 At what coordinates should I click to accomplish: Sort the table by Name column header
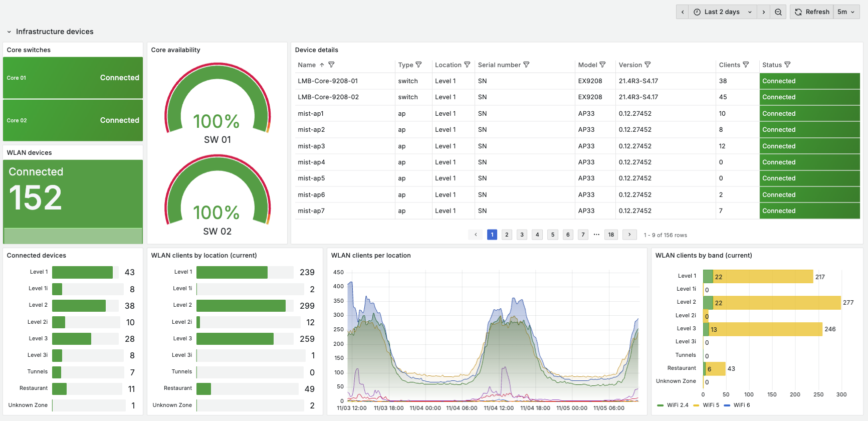(307, 65)
